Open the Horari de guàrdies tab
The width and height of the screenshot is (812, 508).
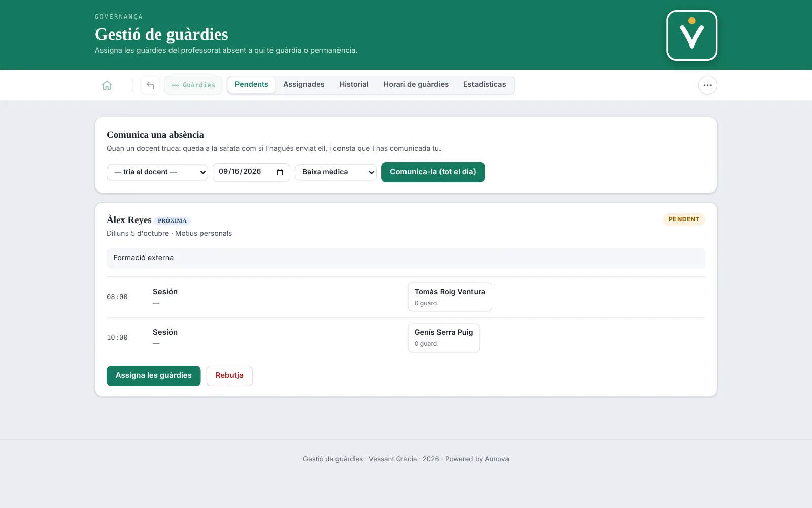(x=416, y=85)
